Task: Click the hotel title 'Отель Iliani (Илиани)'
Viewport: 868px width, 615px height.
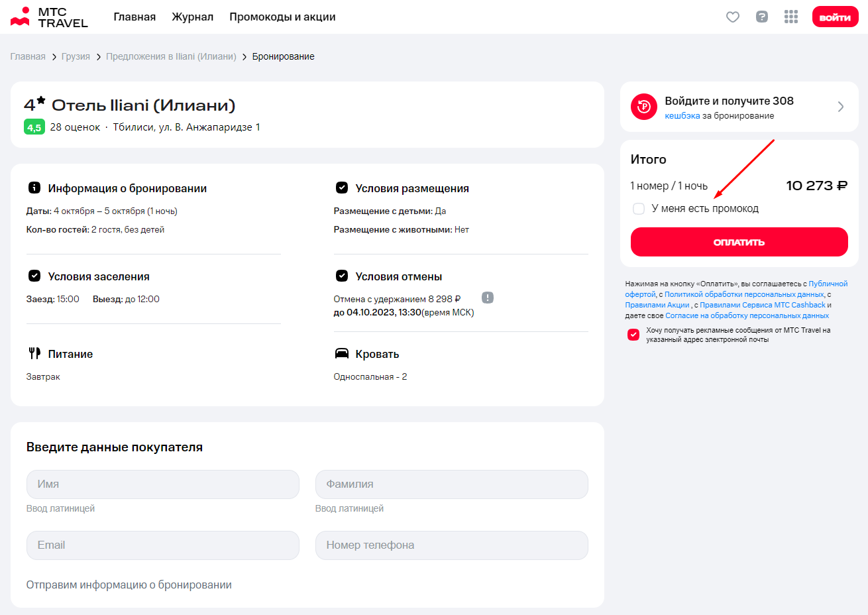Action: tap(144, 105)
